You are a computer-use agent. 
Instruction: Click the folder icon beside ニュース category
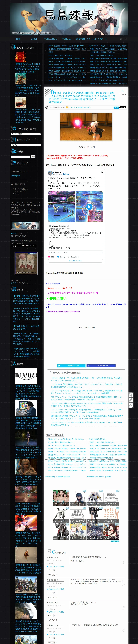67,107
